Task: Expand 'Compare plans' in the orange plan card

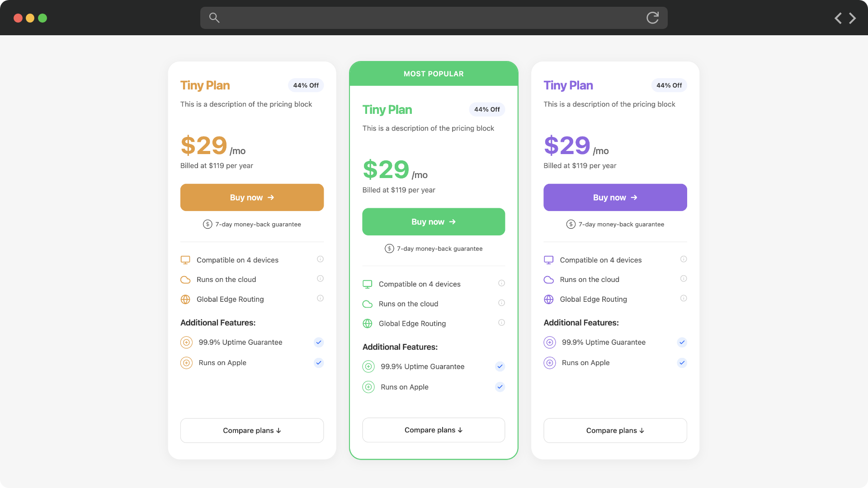Action: [x=252, y=430]
